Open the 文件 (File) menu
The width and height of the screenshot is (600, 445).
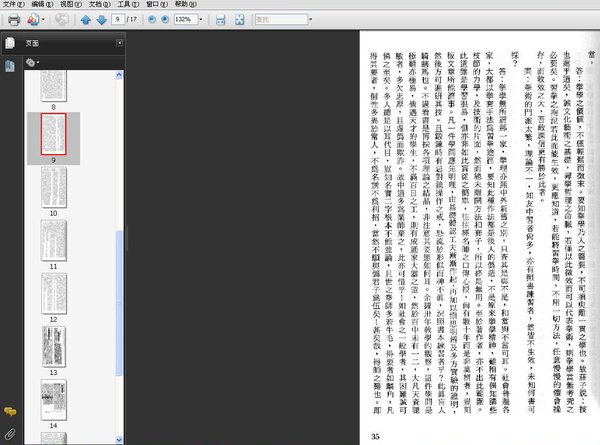pos(14,4)
